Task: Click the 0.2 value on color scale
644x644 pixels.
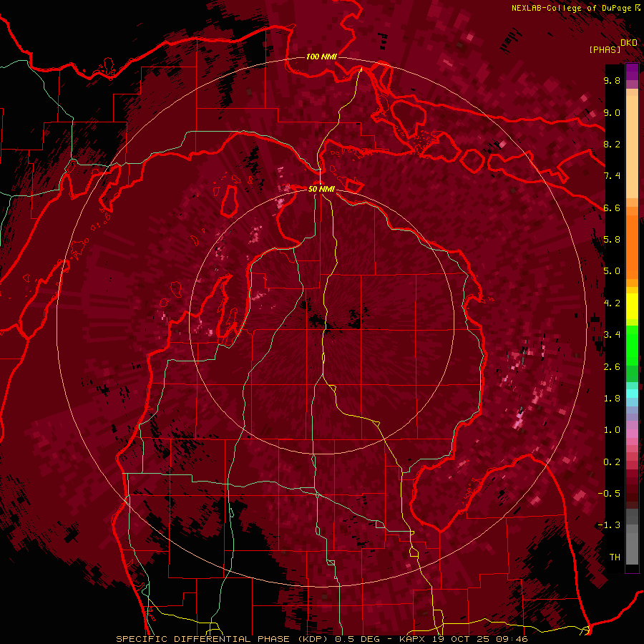Action: 612,462
